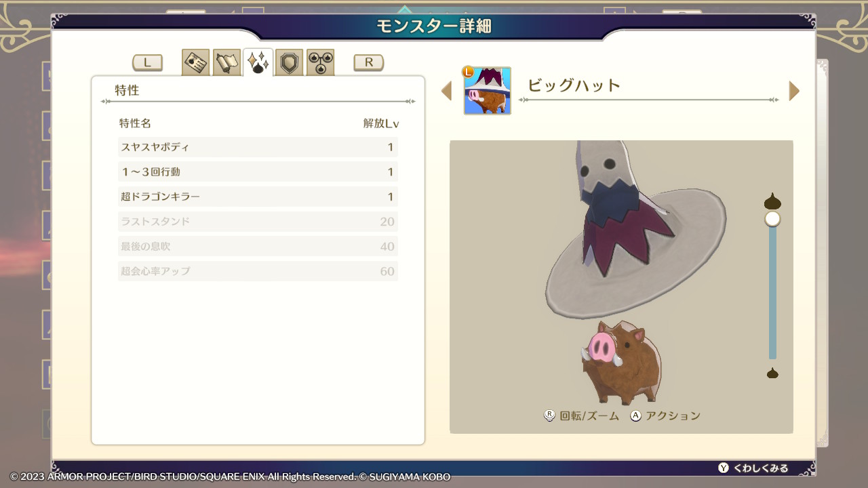868x488 pixels.
Task: Click the 回転/ズーム rotate zoom prompt
Action: coord(582,416)
